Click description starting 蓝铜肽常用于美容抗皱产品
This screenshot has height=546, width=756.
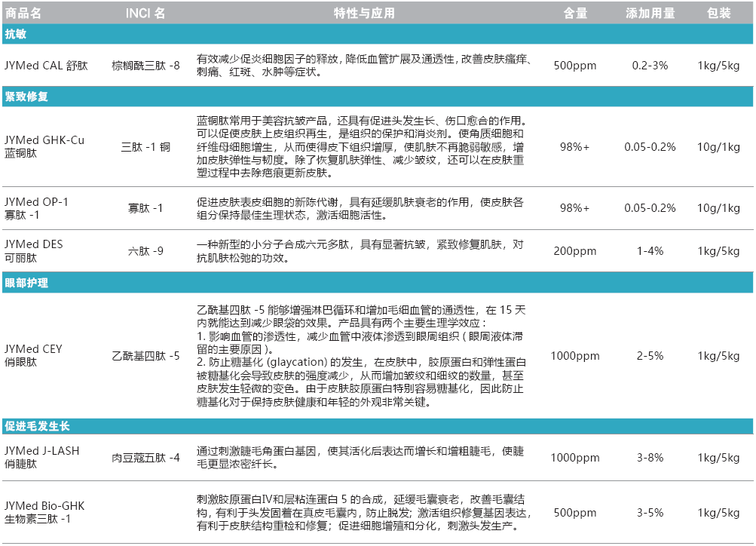coord(360,146)
